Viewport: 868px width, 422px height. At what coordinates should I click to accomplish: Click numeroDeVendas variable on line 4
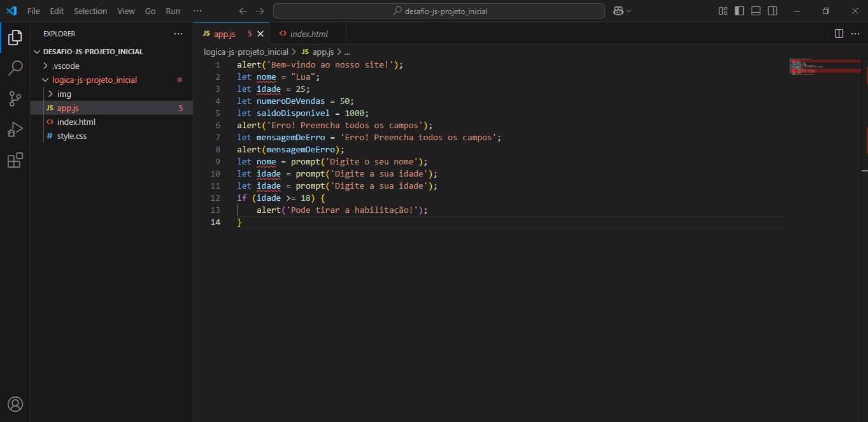pos(290,101)
